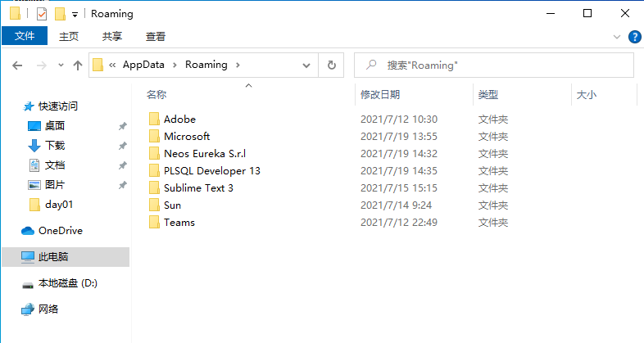Select the Sun folder icon
This screenshot has width=644, height=343.
coord(154,205)
